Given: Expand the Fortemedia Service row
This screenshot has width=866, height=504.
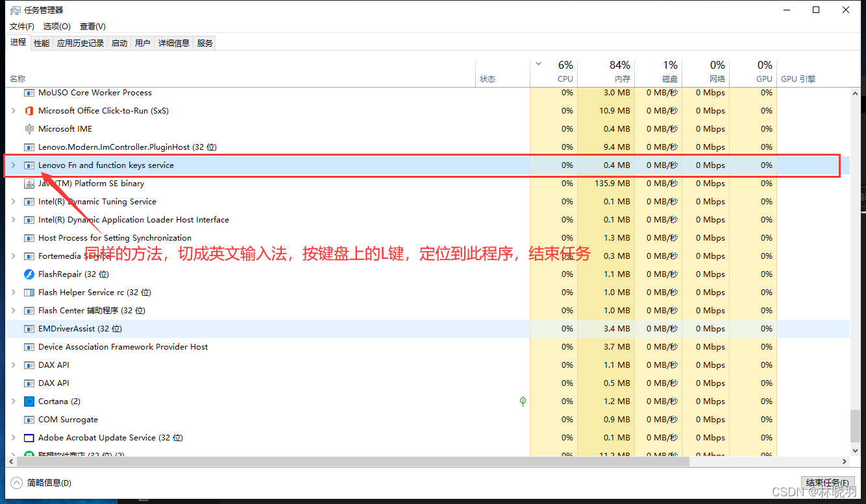Looking at the screenshot, I should pos(14,256).
